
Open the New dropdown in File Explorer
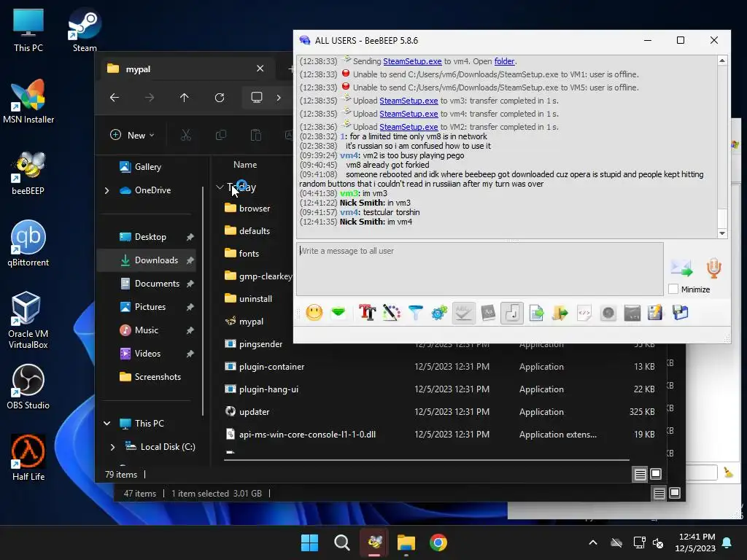click(133, 135)
